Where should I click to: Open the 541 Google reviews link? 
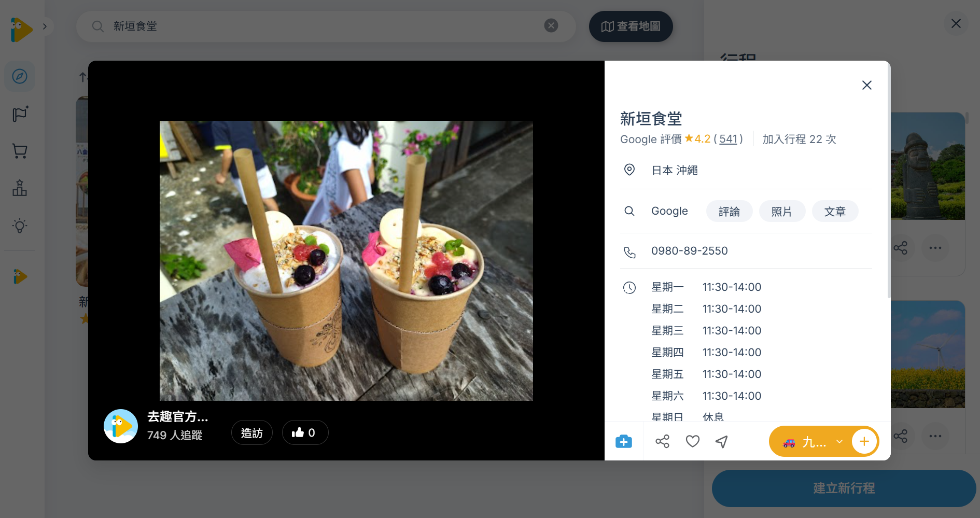click(x=728, y=139)
